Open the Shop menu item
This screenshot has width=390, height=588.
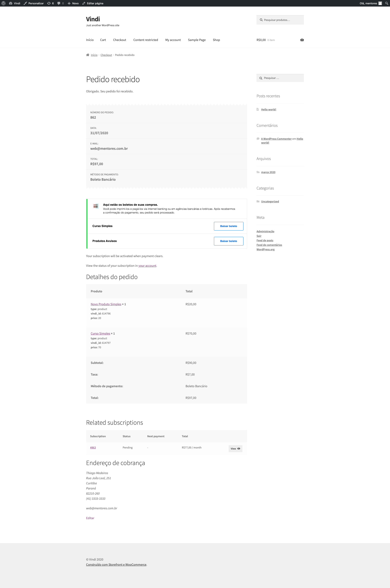(216, 40)
